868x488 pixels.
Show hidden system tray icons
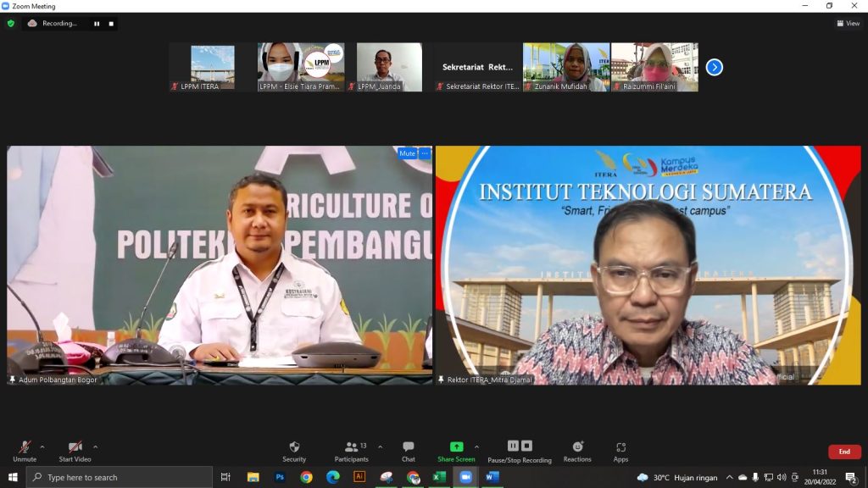(730, 477)
